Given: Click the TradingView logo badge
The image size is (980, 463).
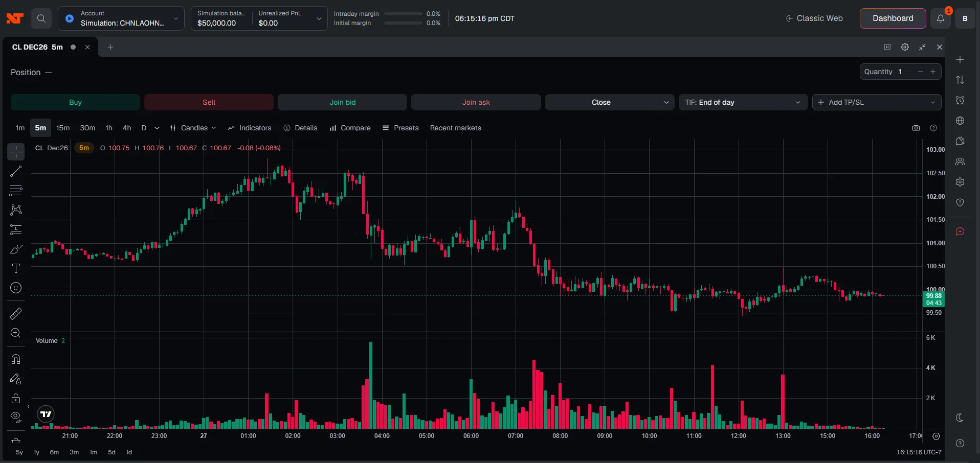Looking at the screenshot, I should point(46,414).
